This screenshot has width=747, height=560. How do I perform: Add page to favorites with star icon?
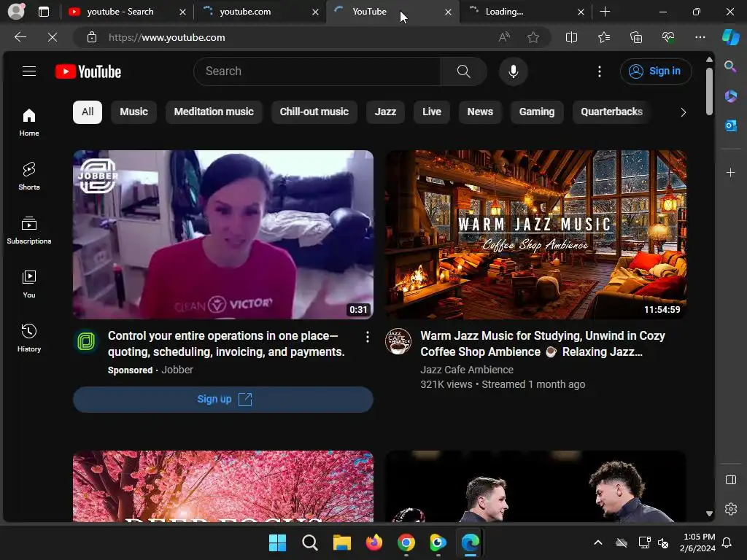coord(533,37)
